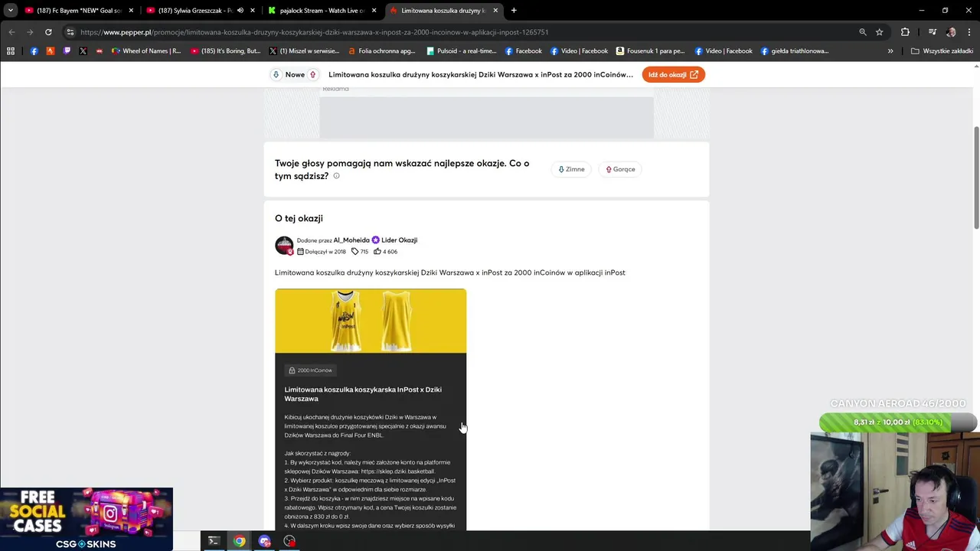Open the terminal icon in the taskbar
The width and height of the screenshot is (980, 551).
214,541
